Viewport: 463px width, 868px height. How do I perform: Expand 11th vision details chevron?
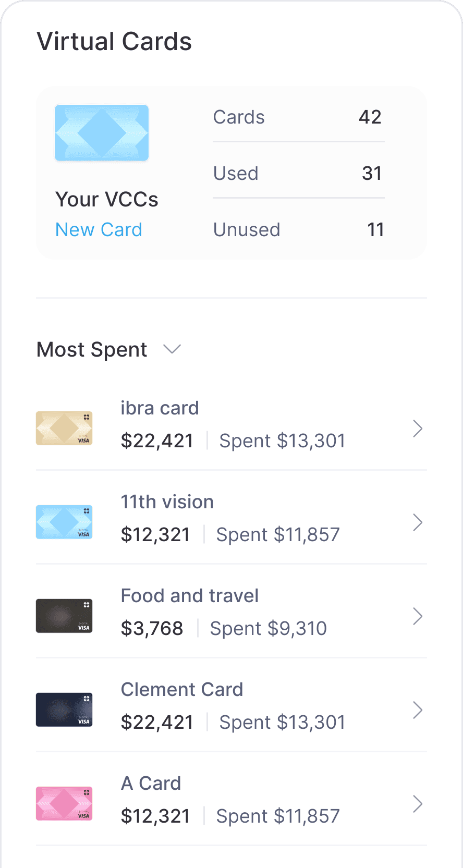[417, 522]
